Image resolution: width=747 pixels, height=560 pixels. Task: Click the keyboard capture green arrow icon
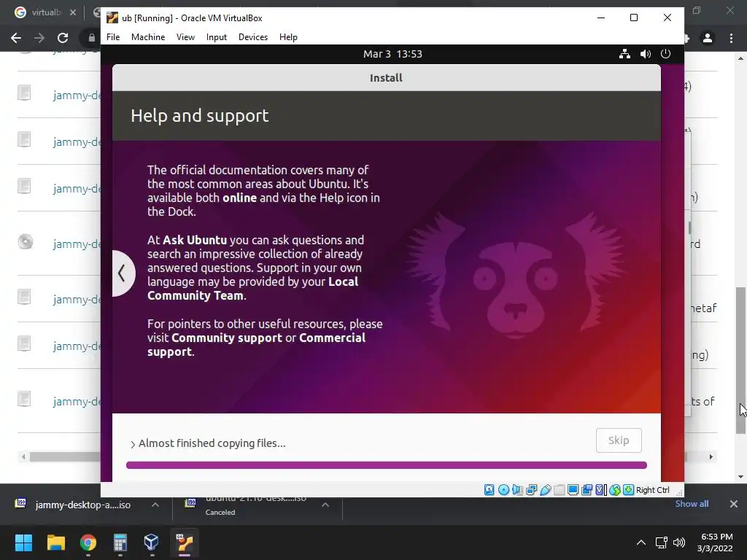(628, 489)
